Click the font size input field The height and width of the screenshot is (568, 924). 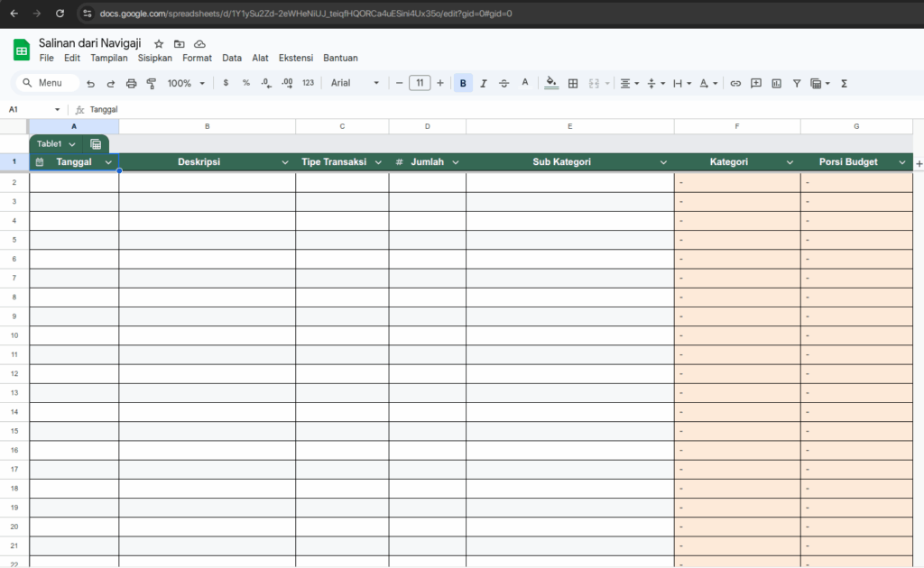[420, 83]
